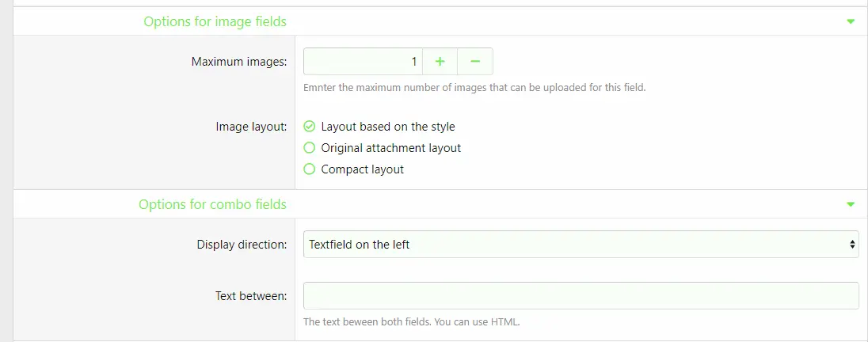Image resolution: width=868 pixels, height=342 pixels.
Task: Choose the 'Original attachment layout' radio circle
Action: coord(310,148)
